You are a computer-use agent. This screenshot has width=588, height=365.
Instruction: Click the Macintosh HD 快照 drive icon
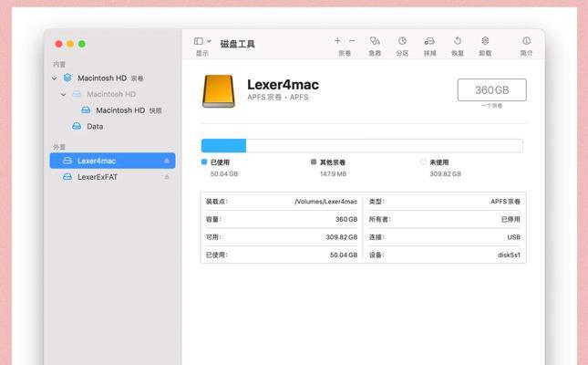(86, 110)
